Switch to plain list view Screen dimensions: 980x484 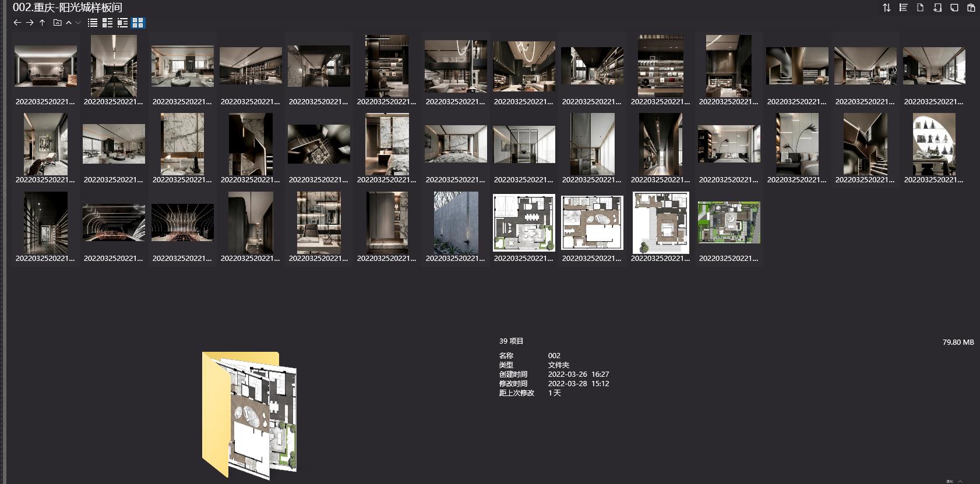click(92, 23)
